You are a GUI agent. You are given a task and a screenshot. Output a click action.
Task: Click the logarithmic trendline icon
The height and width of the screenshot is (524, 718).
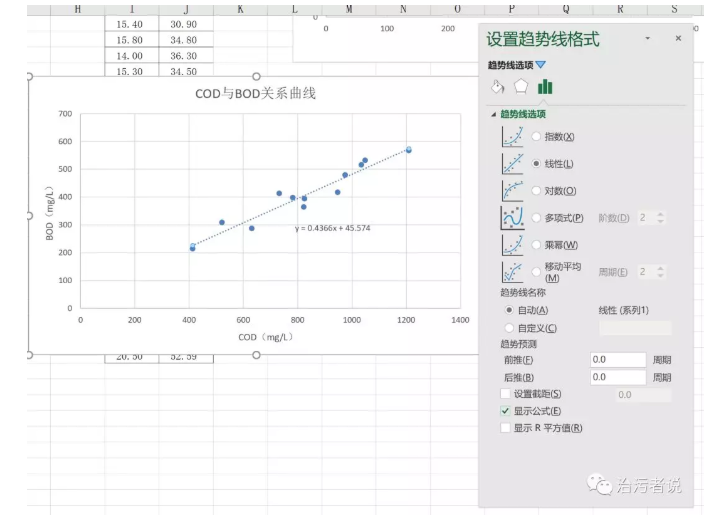(x=512, y=190)
